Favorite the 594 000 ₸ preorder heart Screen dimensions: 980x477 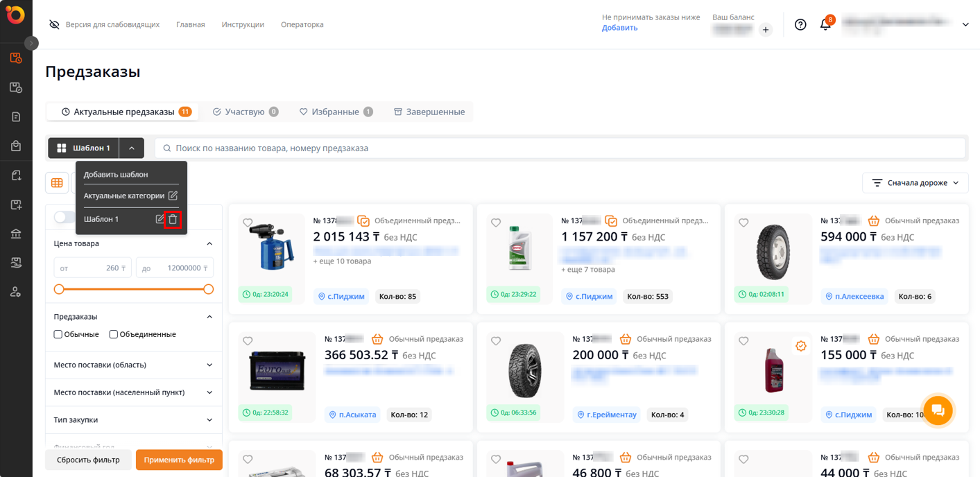point(743,223)
